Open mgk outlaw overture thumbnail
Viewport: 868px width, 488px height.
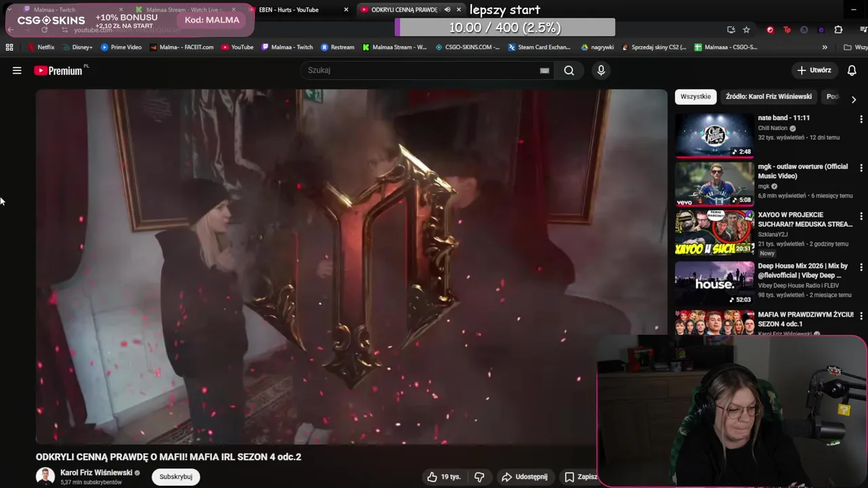tap(714, 184)
